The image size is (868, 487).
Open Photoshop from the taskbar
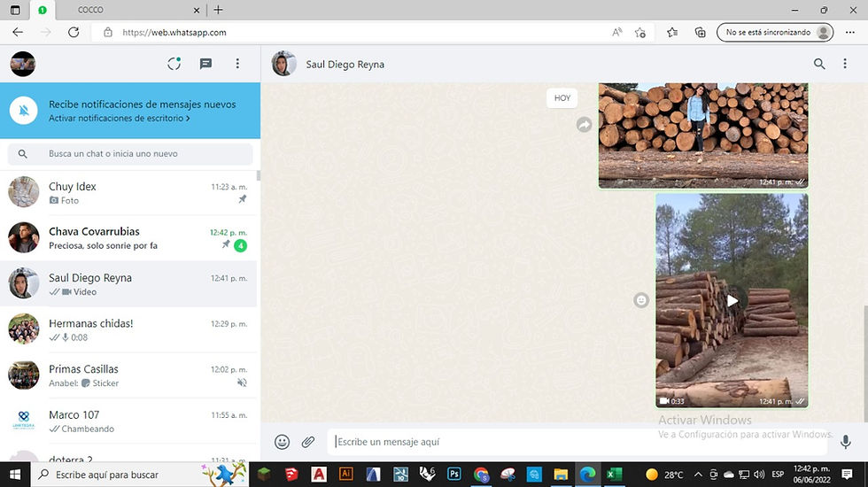pos(453,475)
